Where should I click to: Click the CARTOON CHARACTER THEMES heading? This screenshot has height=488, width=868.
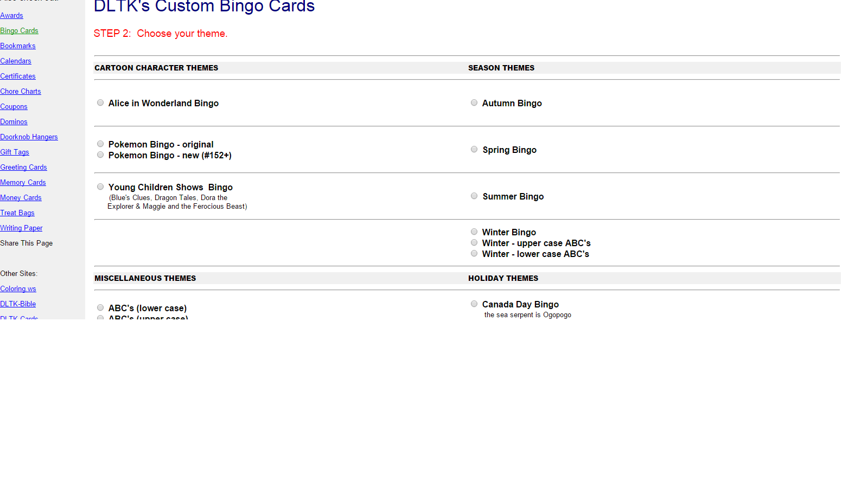(x=156, y=68)
